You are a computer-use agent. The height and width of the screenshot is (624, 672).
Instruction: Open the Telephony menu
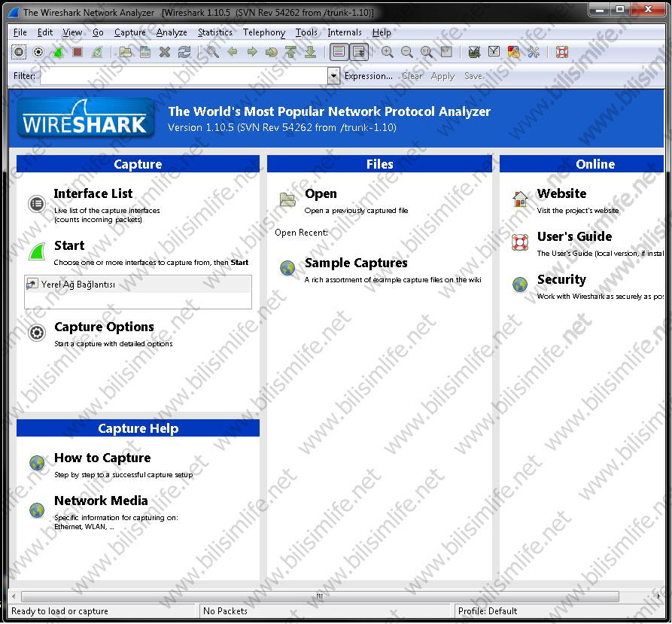click(264, 32)
